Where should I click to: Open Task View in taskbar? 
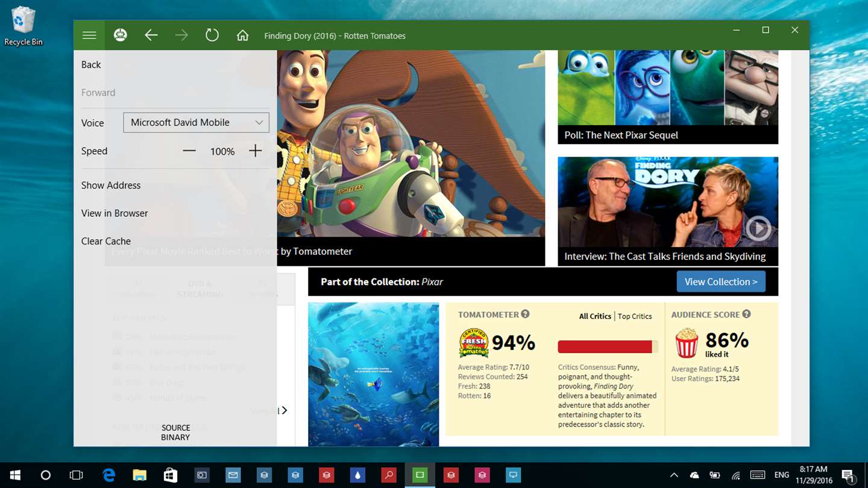click(76, 475)
